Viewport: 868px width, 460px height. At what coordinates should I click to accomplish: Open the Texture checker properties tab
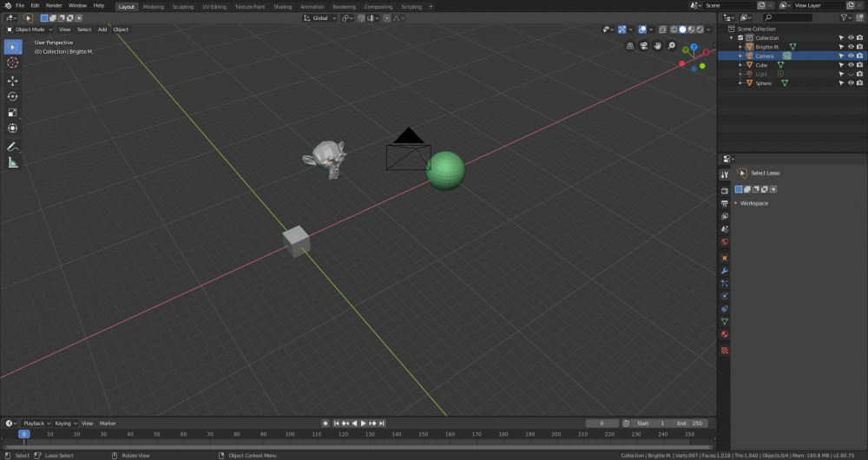coord(725,351)
